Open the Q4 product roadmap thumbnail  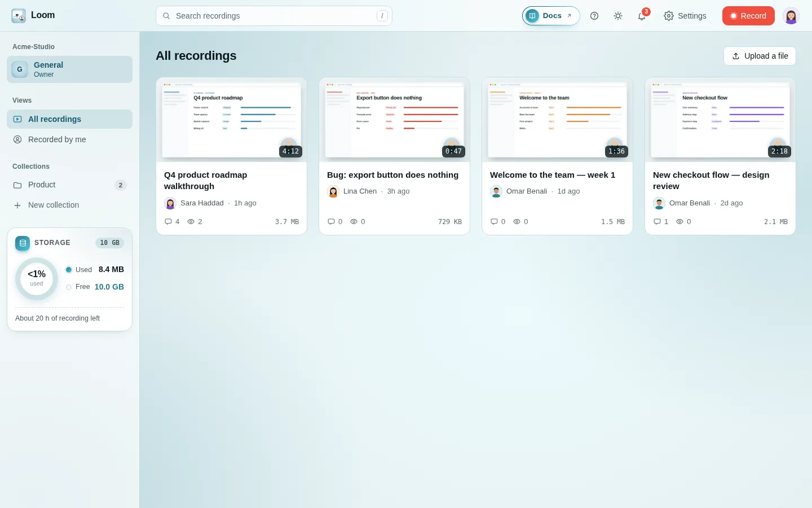[231, 120]
